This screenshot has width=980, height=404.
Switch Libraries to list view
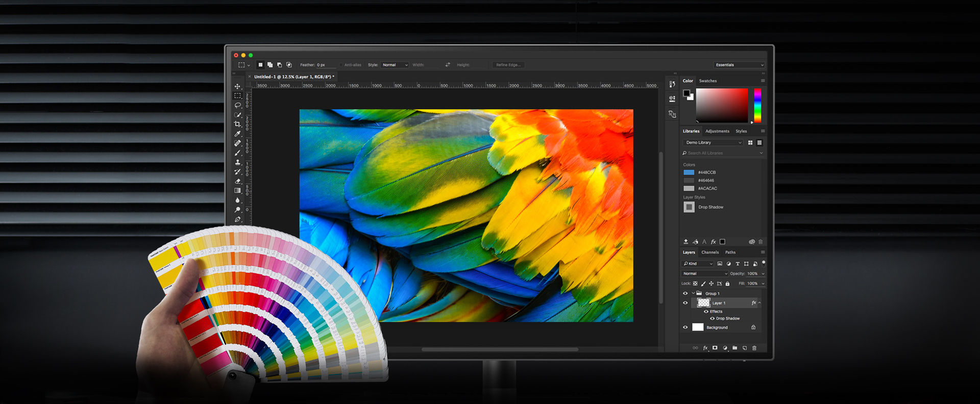pyautogui.click(x=759, y=143)
